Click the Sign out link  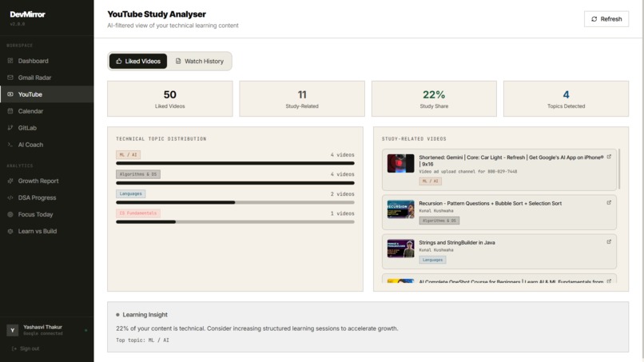(x=26, y=348)
